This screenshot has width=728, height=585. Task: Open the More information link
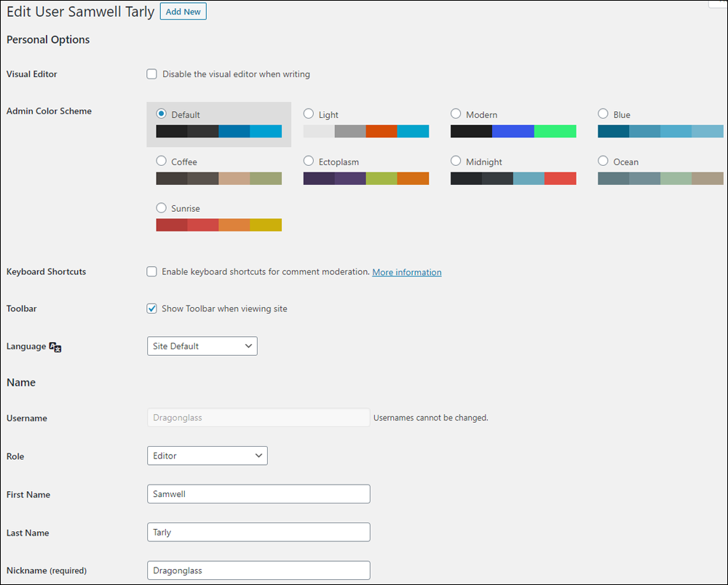pos(407,272)
